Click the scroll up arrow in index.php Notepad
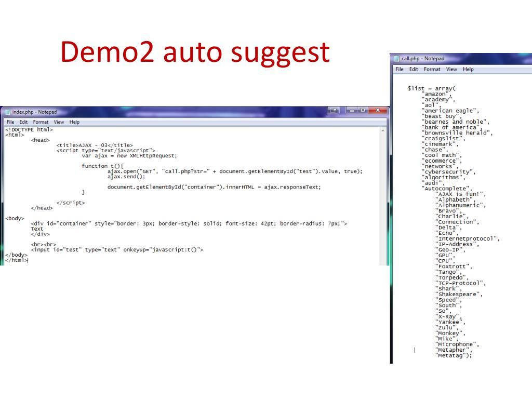 pos(383,130)
